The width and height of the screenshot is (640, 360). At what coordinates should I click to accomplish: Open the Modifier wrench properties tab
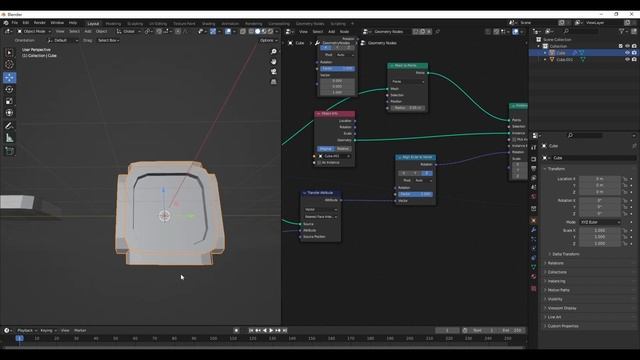point(533,230)
